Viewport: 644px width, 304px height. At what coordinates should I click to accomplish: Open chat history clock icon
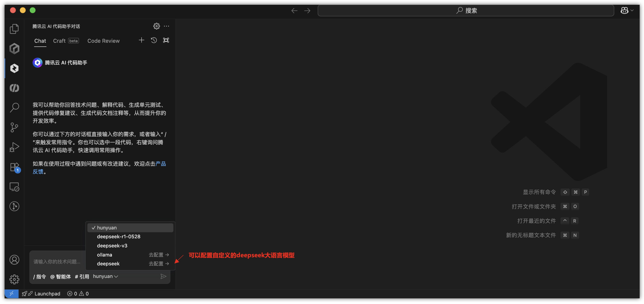pyautogui.click(x=154, y=40)
